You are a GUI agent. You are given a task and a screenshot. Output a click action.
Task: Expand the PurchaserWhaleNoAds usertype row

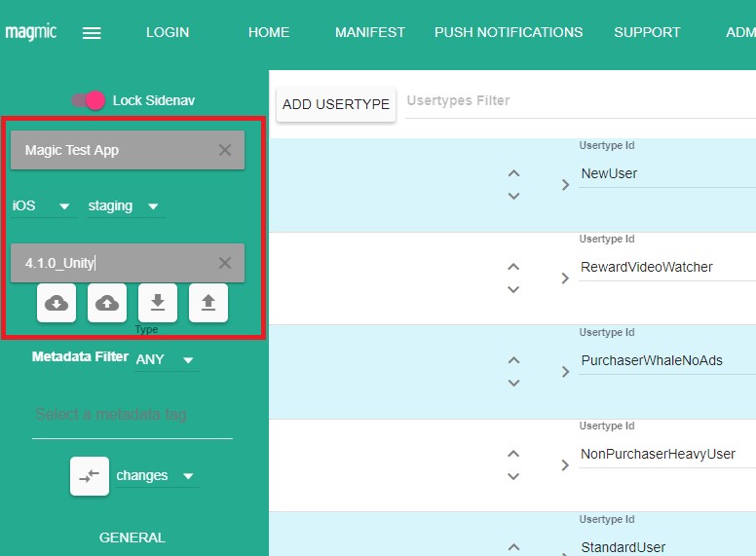[x=565, y=371]
